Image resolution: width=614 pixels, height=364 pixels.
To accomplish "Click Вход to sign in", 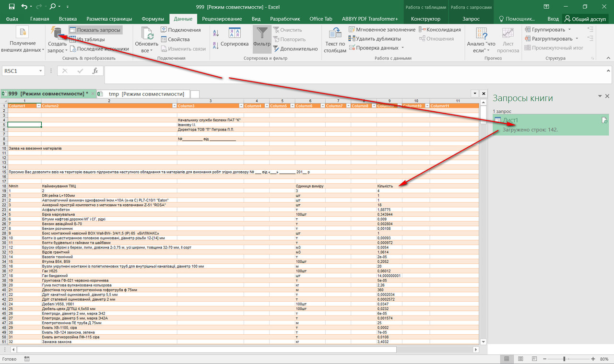I will pyautogui.click(x=553, y=19).
